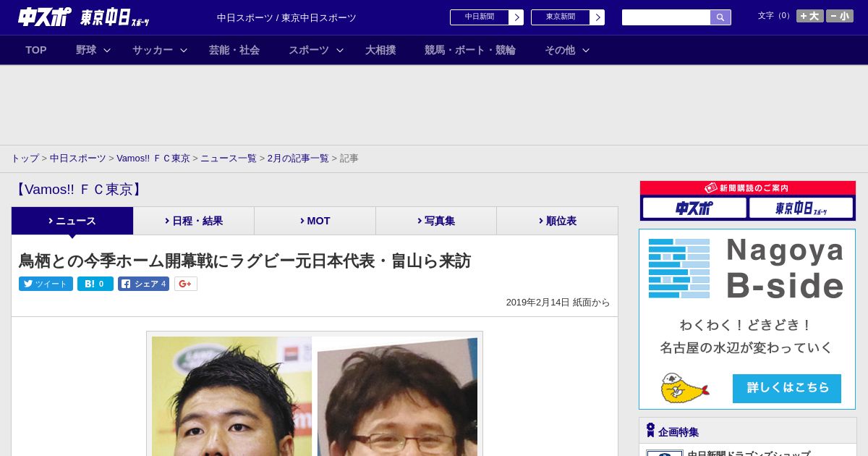This screenshot has width=868, height=456.
Task: Share article via Twitter ツイート button
Action: [46, 284]
